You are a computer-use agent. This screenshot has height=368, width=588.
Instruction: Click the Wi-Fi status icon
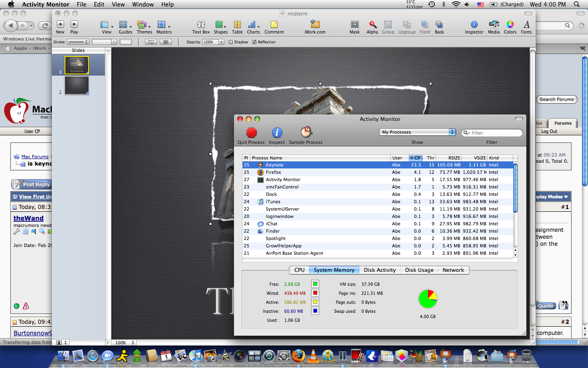(x=456, y=4)
